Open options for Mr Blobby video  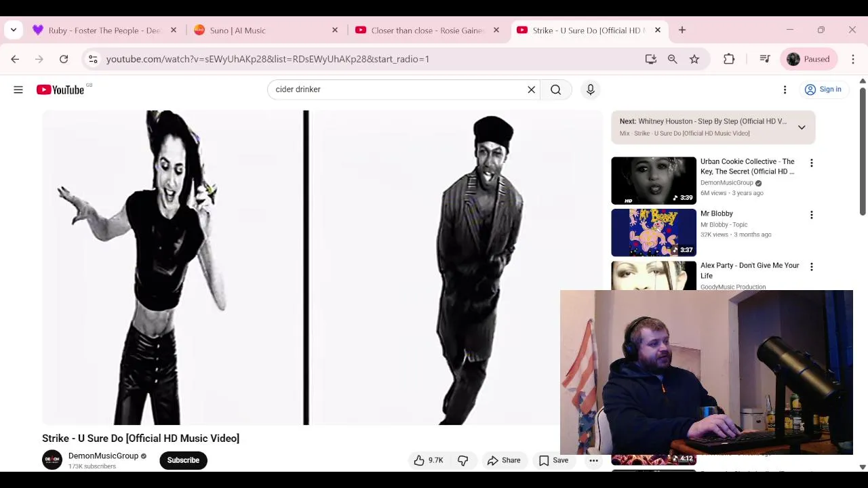[811, 215]
